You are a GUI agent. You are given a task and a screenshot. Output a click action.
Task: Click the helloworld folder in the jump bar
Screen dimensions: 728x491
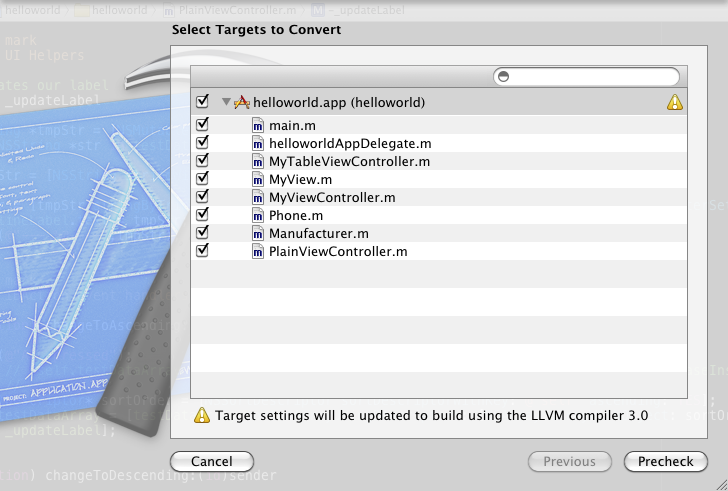click(111, 10)
